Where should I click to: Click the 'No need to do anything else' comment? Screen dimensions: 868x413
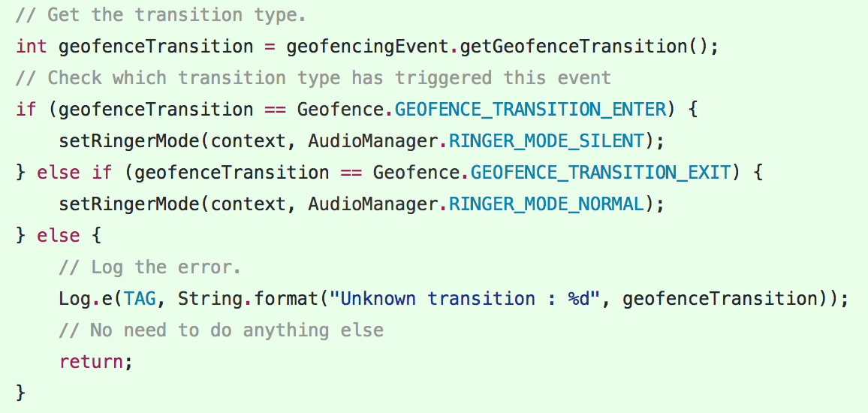[221, 330]
